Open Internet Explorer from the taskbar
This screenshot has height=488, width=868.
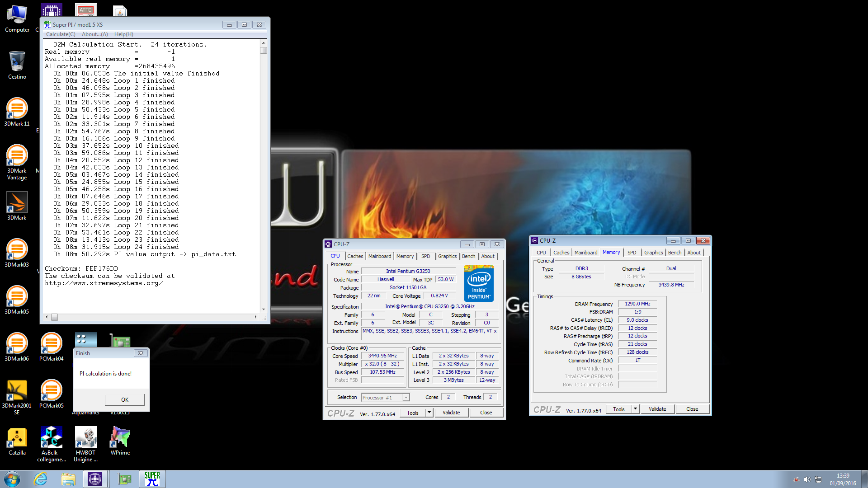coord(41,479)
